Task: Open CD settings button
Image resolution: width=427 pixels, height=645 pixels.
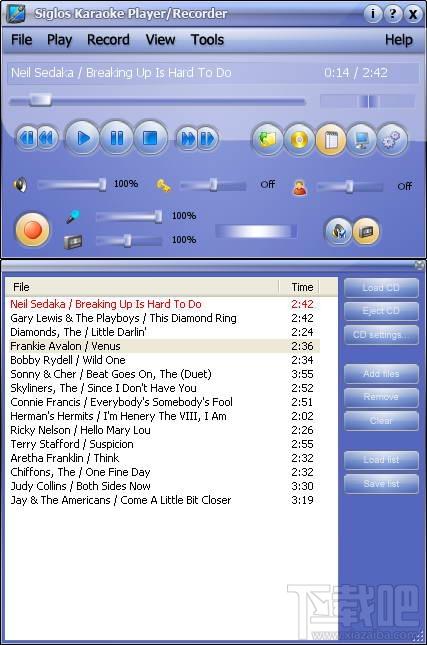Action: (x=381, y=335)
